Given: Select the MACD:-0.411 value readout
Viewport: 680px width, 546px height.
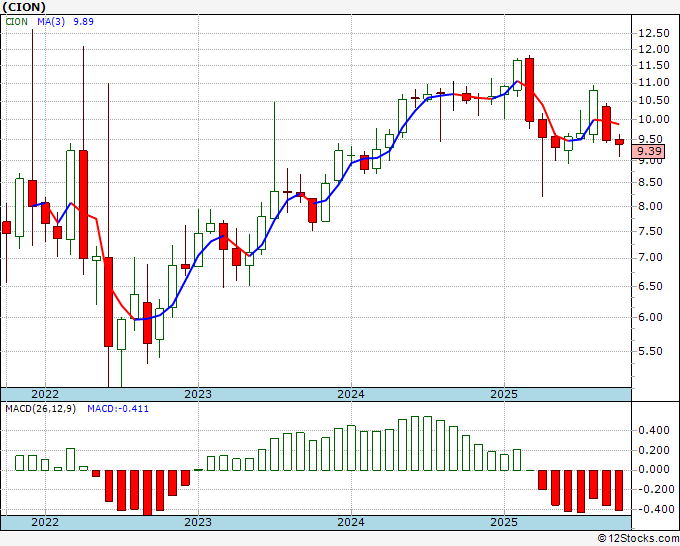Looking at the screenshot, I should (x=118, y=409).
